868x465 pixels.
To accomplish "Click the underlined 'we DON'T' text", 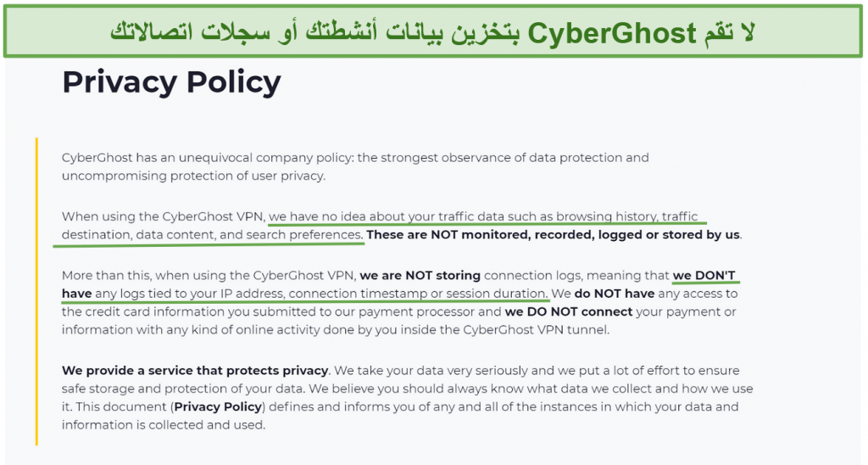I will click(704, 276).
